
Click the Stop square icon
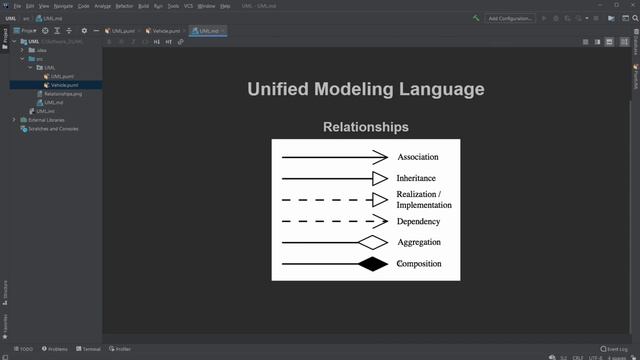click(x=596, y=18)
